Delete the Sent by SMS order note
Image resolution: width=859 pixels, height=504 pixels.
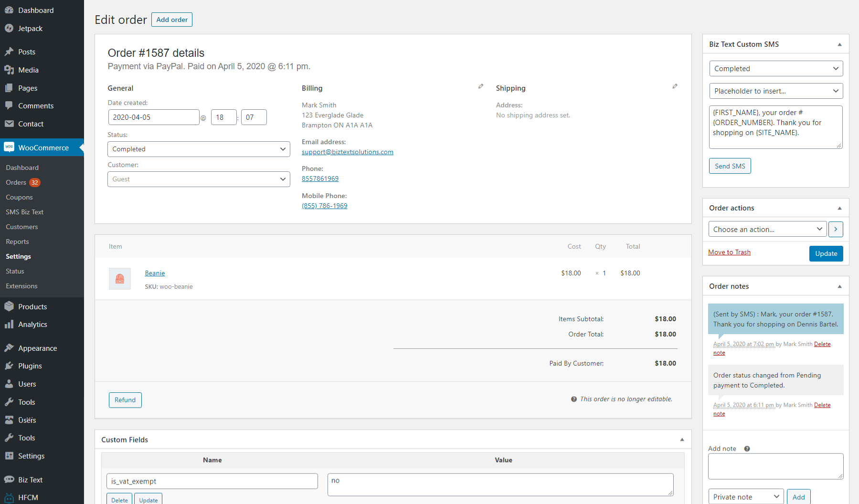coord(822,344)
